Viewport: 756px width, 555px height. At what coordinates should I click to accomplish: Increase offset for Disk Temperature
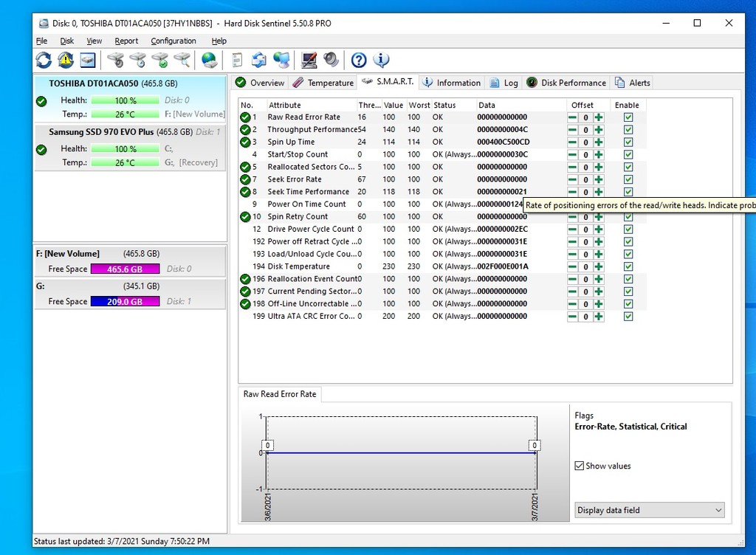599,266
